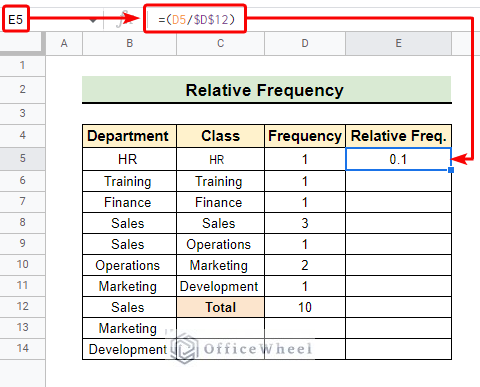Screen dimensions: 480x387
Task: Select empty cell E6 under Relative Freq.
Action: point(399,181)
